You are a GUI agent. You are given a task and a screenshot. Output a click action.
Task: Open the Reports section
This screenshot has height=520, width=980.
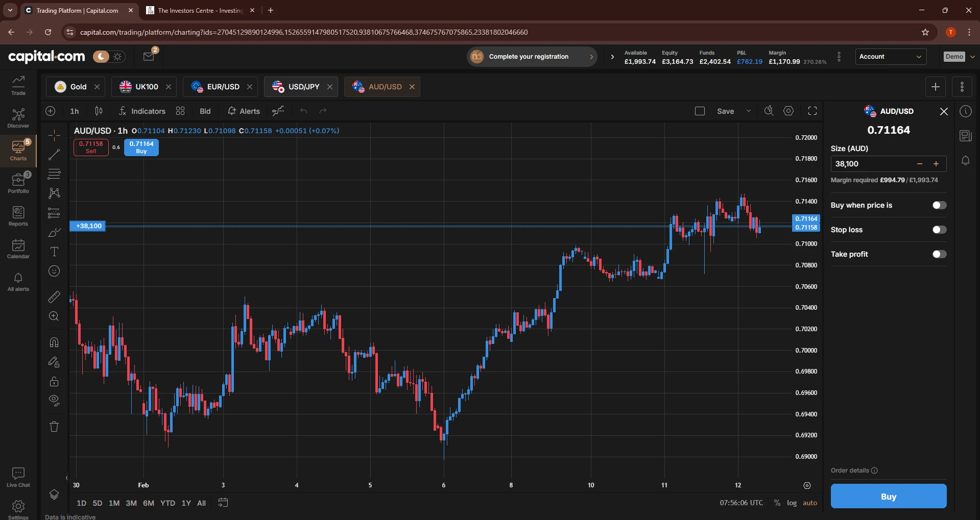(x=18, y=216)
